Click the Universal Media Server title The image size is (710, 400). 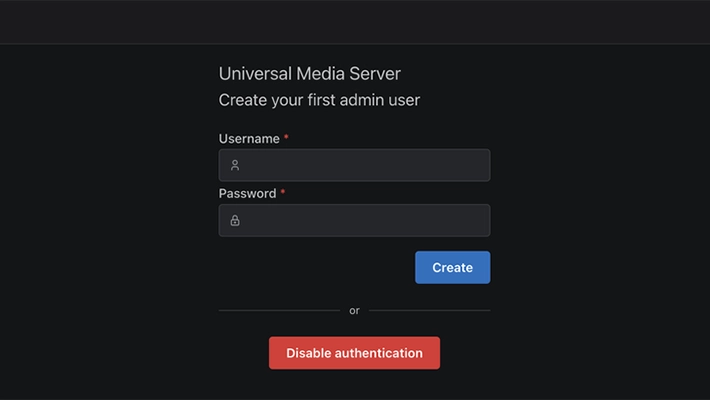pos(310,74)
